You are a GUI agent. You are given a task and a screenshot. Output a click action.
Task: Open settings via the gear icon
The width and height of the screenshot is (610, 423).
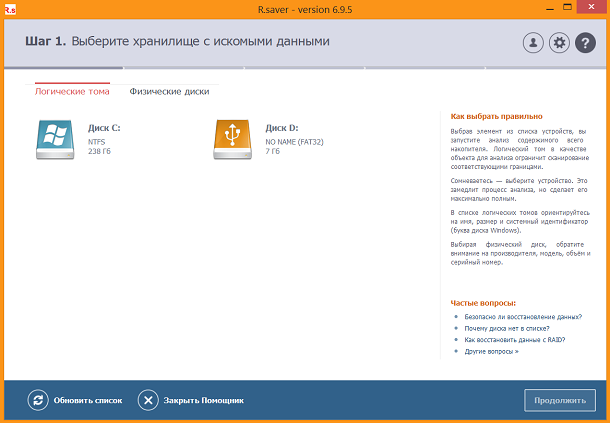point(559,42)
